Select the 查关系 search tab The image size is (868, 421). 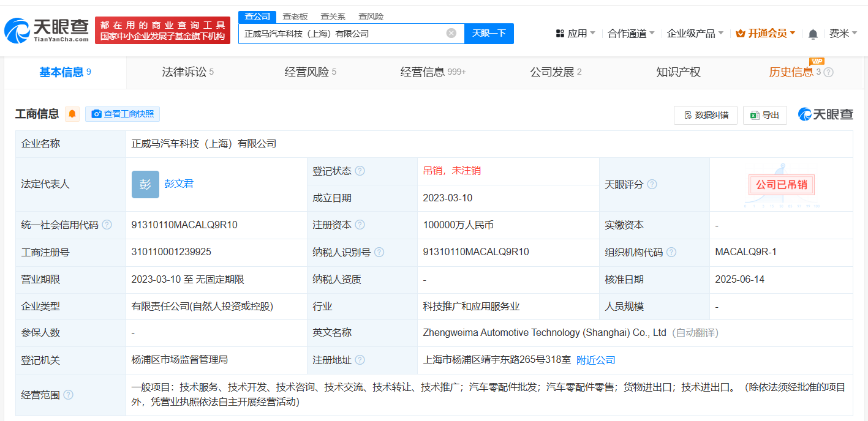click(x=333, y=17)
